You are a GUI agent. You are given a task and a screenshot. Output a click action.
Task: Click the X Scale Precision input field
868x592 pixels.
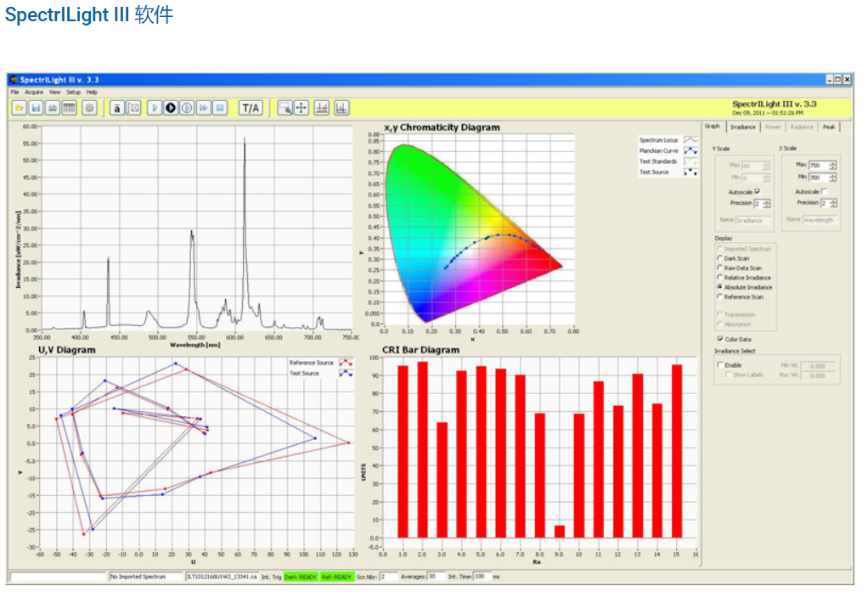(x=825, y=203)
